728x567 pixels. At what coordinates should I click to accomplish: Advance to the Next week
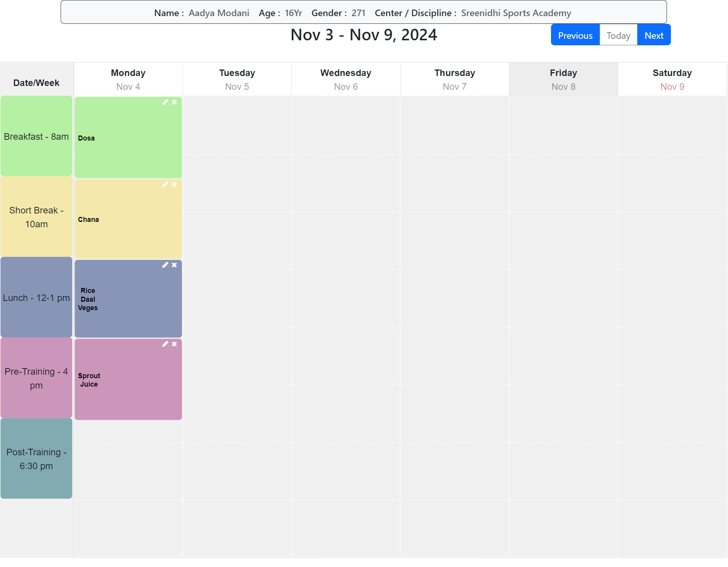(x=654, y=35)
